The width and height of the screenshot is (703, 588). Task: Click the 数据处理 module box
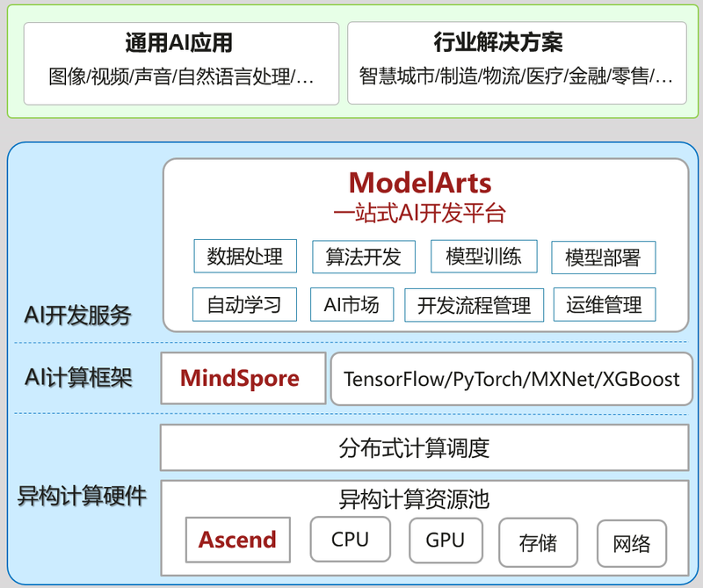pyautogui.click(x=245, y=256)
